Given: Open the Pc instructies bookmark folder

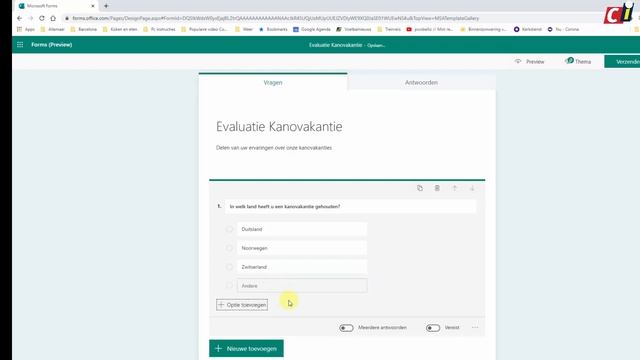Looking at the screenshot, I should pyautogui.click(x=159, y=29).
